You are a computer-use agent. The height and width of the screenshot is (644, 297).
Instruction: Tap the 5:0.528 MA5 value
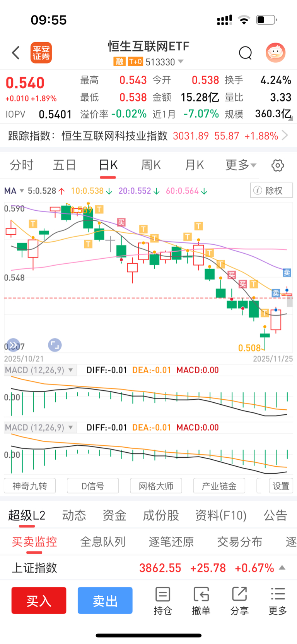tap(42, 191)
